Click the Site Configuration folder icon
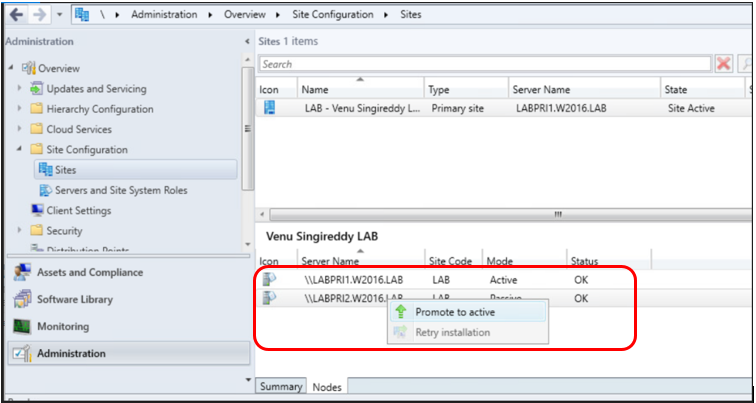 37,149
